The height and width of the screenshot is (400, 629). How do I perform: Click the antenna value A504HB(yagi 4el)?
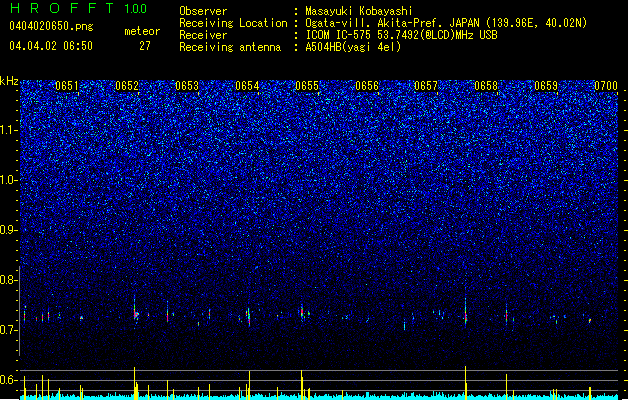[353, 47]
